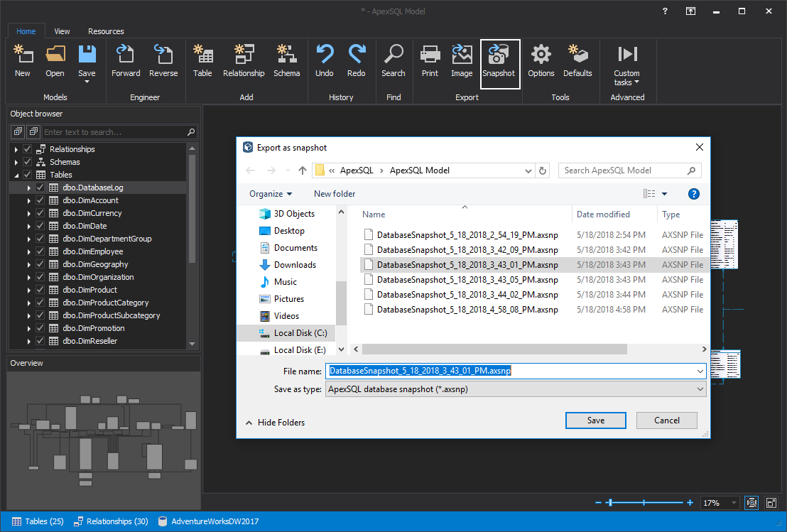Open the Search tool in ribbon

coord(393,60)
